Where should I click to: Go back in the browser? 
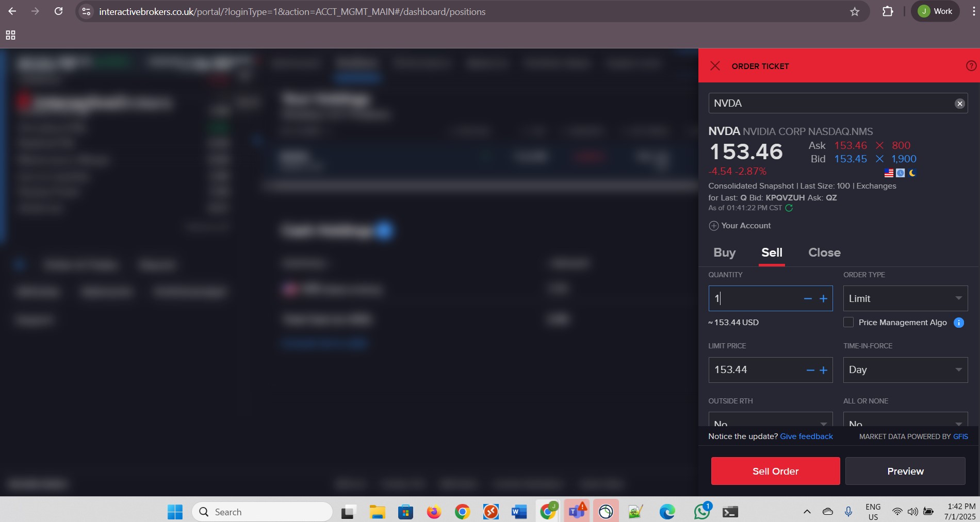click(x=12, y=11)
